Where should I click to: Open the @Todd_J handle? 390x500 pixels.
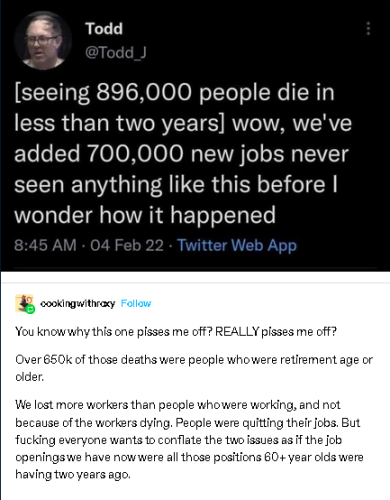tap(116, 53)
